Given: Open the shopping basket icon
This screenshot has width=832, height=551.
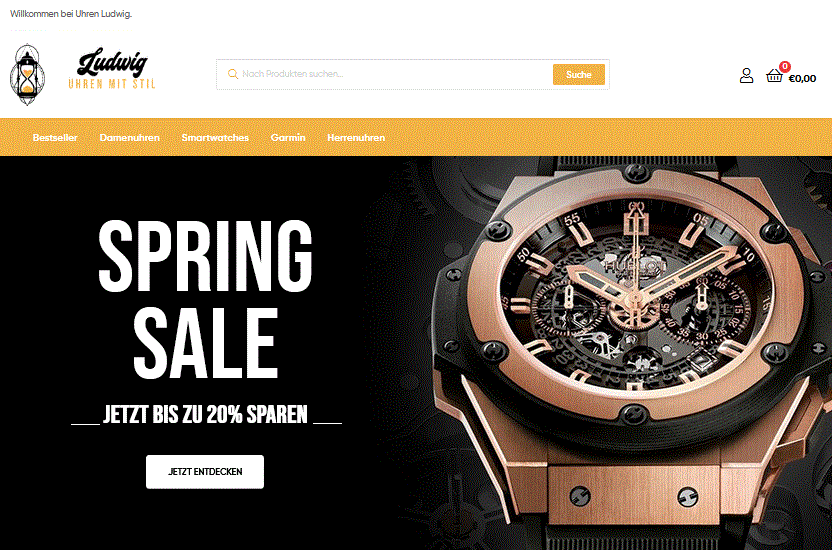Looking at the screenshot, I should [x=774, y=76].
